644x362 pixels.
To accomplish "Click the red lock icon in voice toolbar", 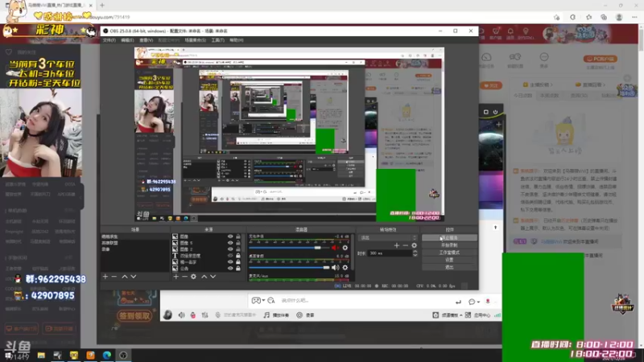I will click(193, 315).
